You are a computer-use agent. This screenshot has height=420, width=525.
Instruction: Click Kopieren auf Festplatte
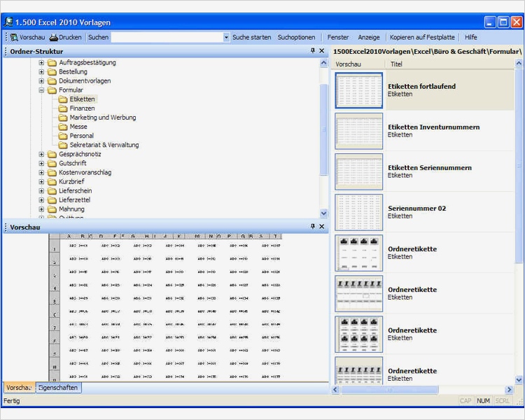coord(421,37)
